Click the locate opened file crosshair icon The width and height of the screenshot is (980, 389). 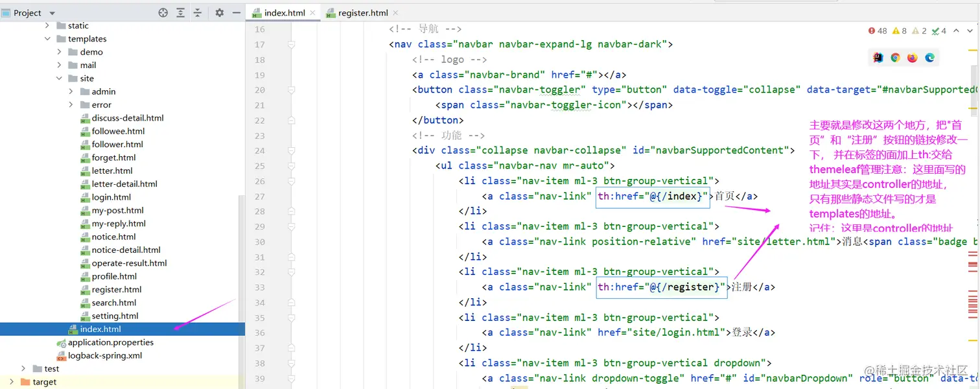coord(163,13)
